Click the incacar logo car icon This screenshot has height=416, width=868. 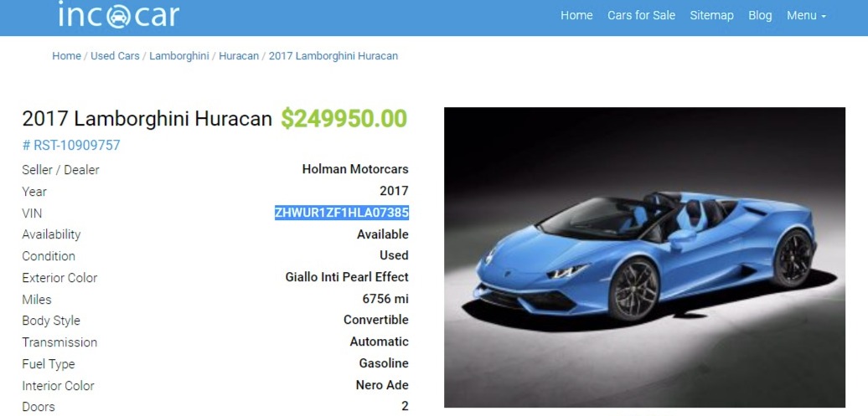[x=117, y=16]
